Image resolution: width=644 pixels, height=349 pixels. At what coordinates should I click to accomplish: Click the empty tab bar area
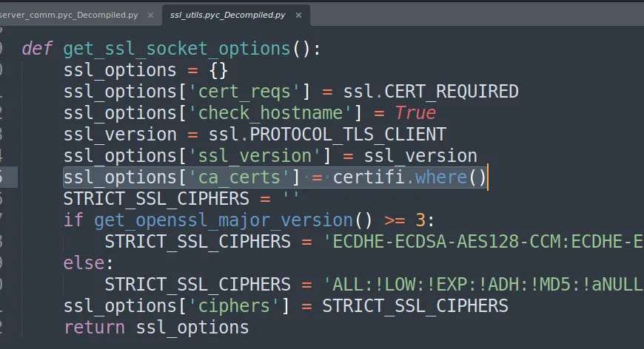point(474,15)
